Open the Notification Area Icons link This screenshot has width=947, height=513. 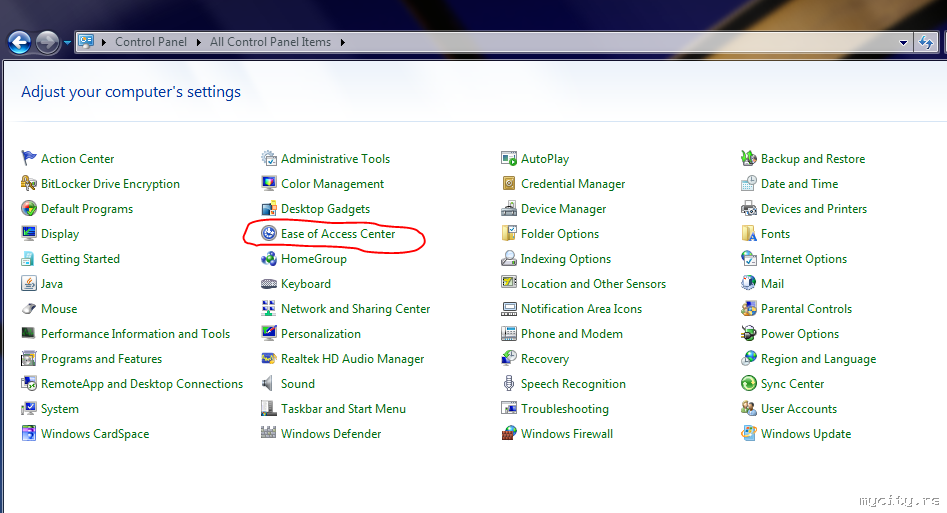pyautogui.click(x=581, y=309)
